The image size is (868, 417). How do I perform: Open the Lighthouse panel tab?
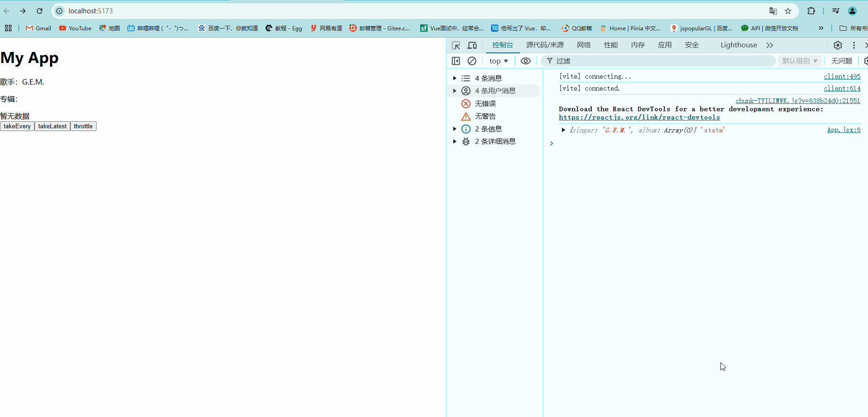[x=738, y=45]
